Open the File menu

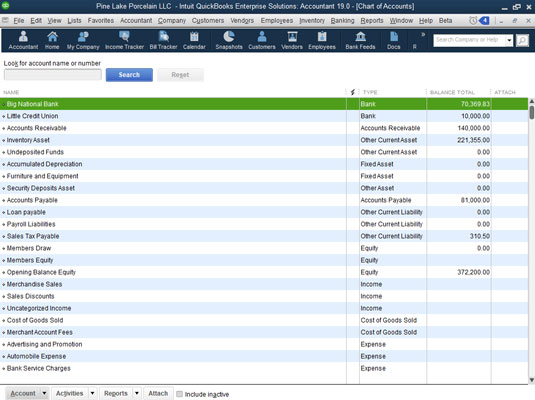click(18, 20)
